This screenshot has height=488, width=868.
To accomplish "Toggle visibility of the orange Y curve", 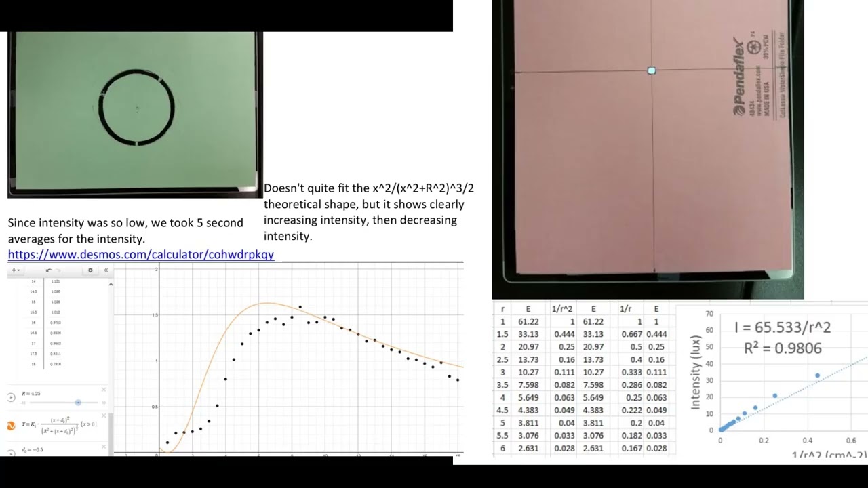I will tap(11, 426).
